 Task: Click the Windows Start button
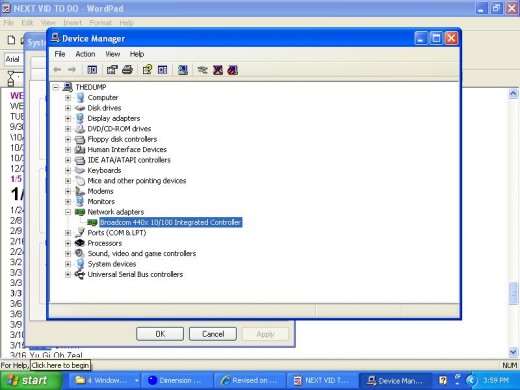[x=31, y=380]
